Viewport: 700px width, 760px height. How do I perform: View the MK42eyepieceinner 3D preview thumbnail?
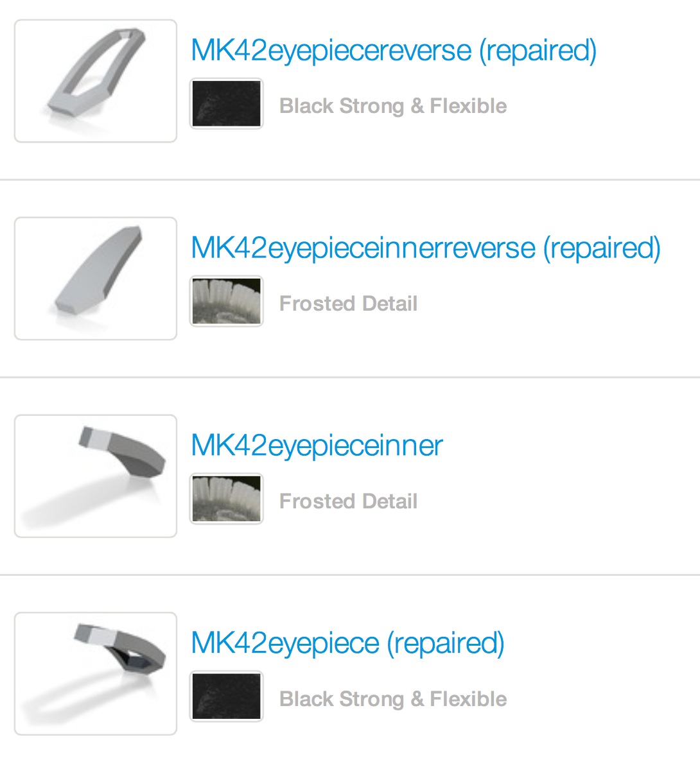(96, 476)
